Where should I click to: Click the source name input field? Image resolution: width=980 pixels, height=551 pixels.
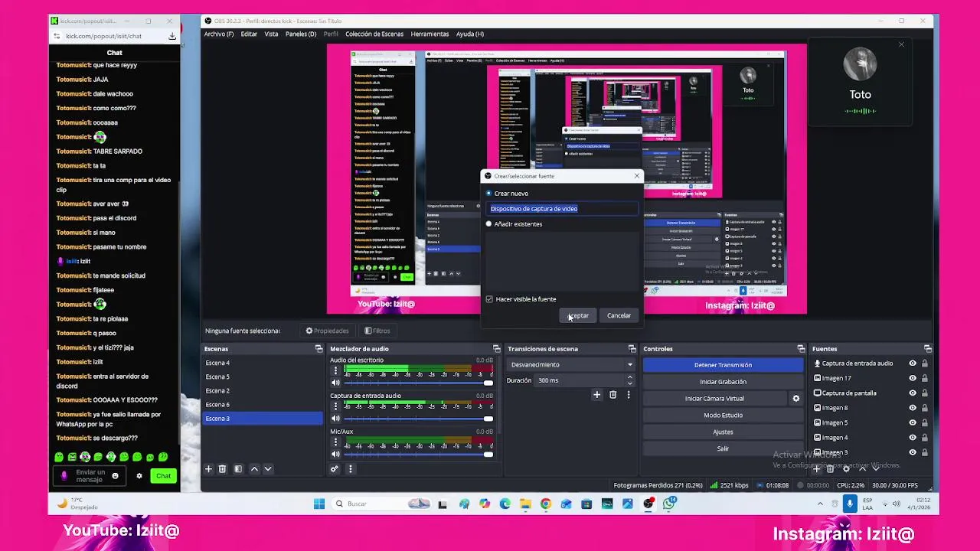coord(563,209)
